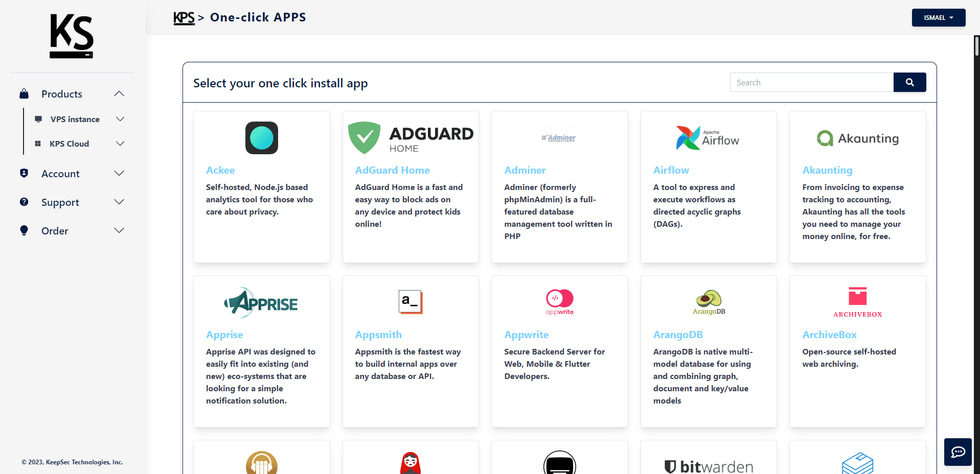Image resolution: width=980 pixels, height=474 pixels.
Task: Click the Order lightbulb icon
Action: (x=24, y=230)
